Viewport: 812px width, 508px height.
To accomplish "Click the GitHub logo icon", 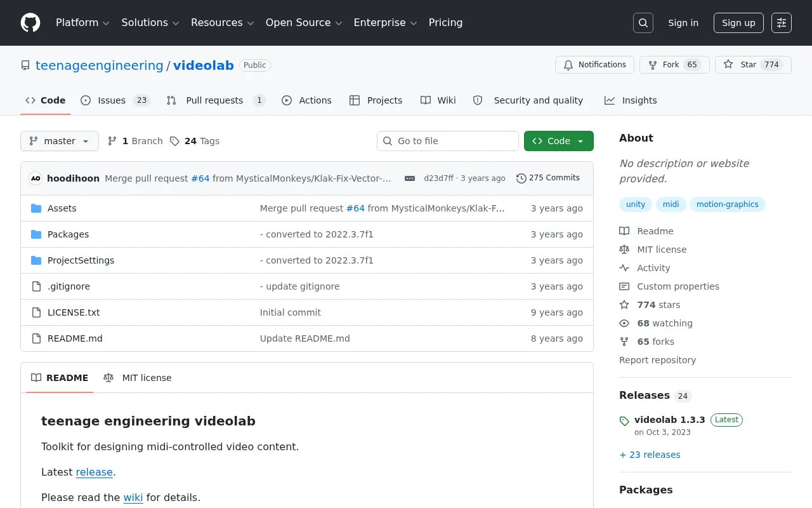I will (30, 23).
